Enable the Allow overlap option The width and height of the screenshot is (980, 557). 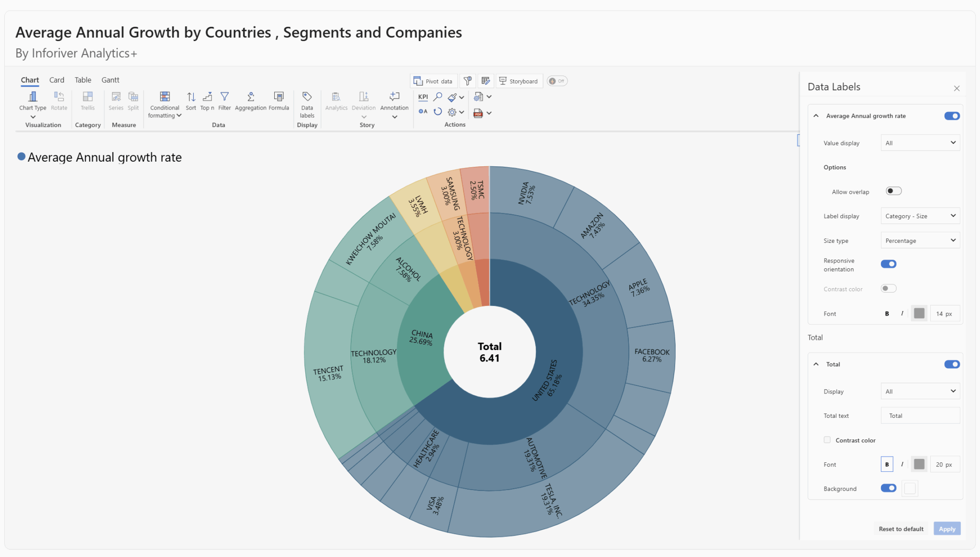click(893, 191)
